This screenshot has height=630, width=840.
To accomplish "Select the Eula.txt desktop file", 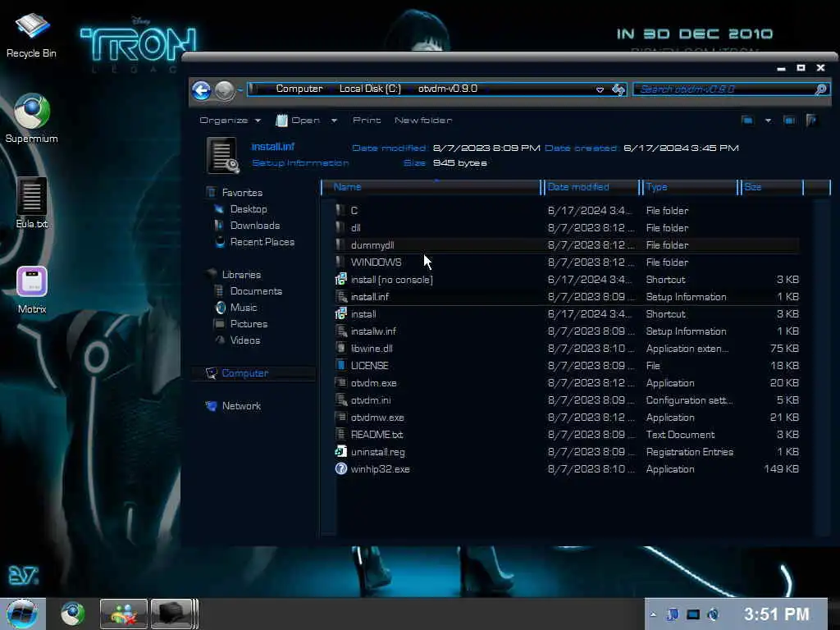I will (x=32, y=203).
